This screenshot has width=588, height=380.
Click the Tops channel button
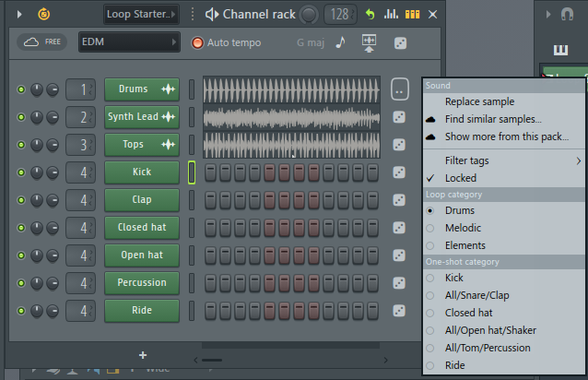[142, 145]
